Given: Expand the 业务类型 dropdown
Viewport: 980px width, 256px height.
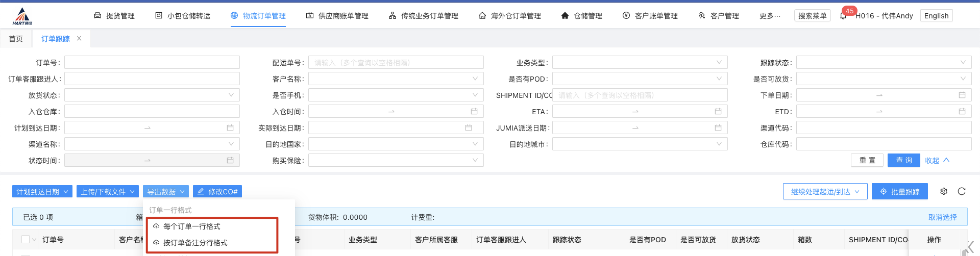Looking at the screenshot, I should point(640,63).
